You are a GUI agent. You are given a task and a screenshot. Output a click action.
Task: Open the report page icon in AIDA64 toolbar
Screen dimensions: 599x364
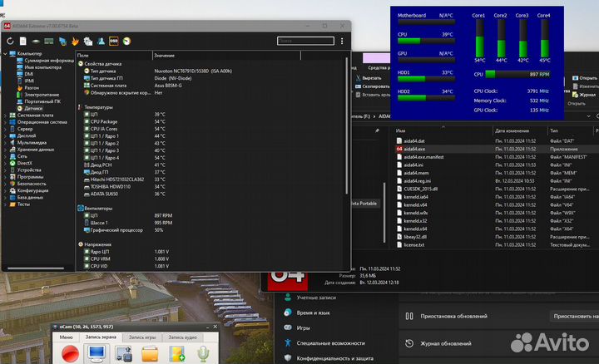click(23, 41)
